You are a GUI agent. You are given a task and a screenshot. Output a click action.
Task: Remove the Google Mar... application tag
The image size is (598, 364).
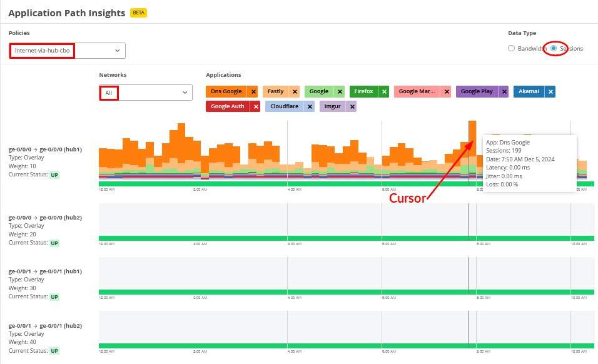446,91
